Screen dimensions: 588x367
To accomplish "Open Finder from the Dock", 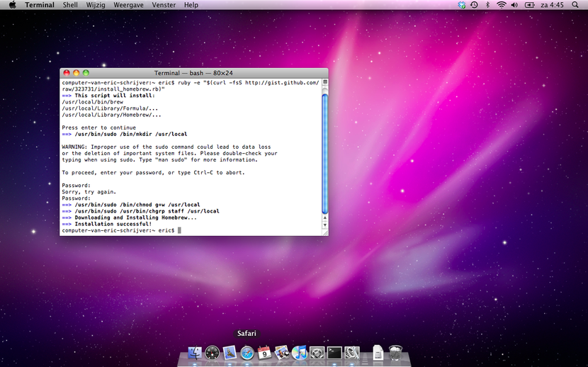I will [x=195, y=353].
